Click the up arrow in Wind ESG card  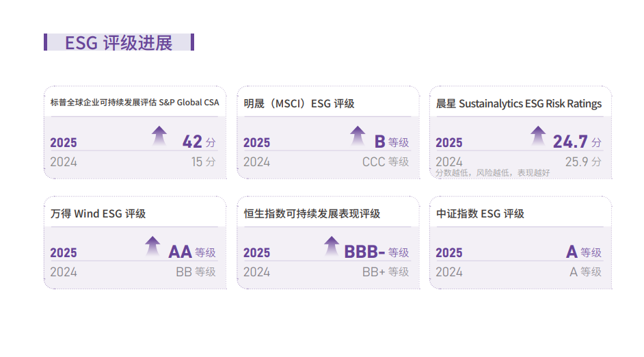(x=152, y=246)
